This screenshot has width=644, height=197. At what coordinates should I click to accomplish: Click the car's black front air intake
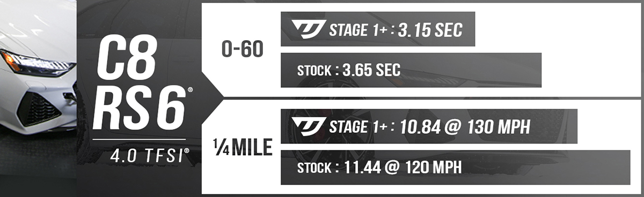38,109
